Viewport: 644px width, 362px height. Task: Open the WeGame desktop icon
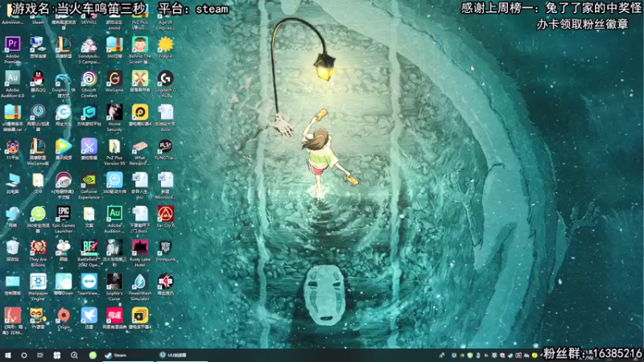pyautogui.click(x=114, y=78)
